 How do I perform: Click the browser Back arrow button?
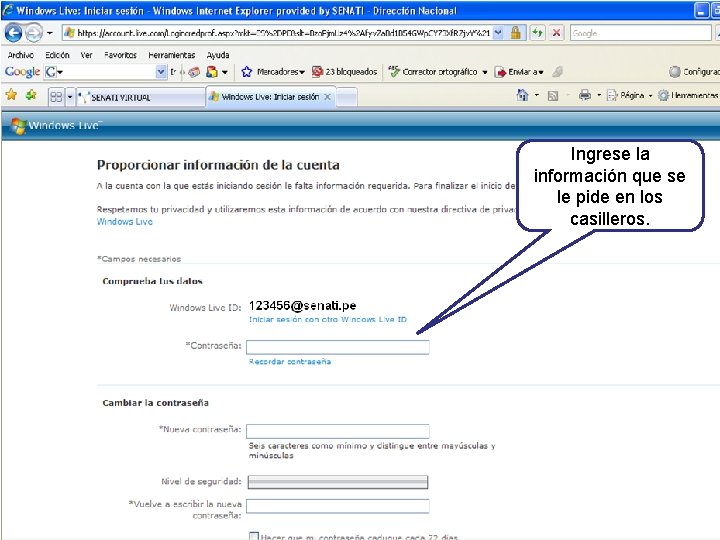pos(13,33)
